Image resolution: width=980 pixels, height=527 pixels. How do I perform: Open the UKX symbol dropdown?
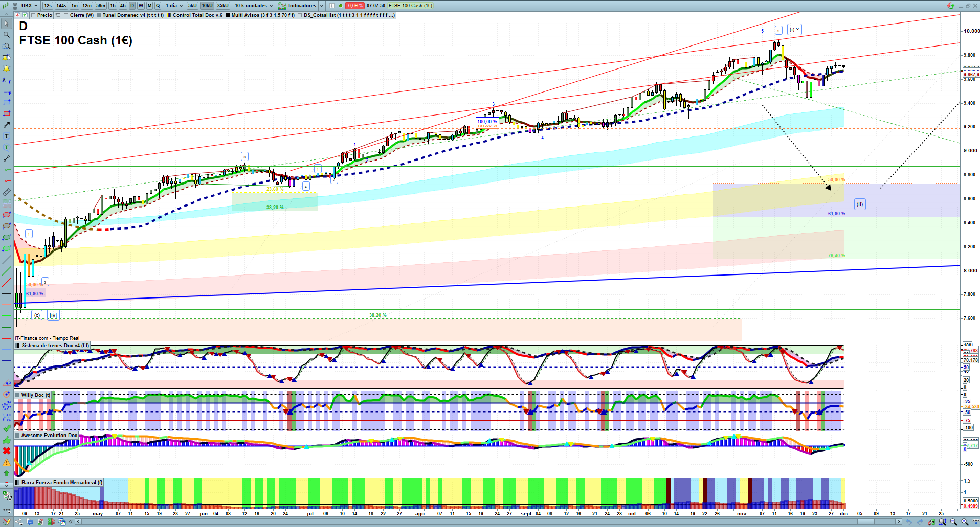29,6
